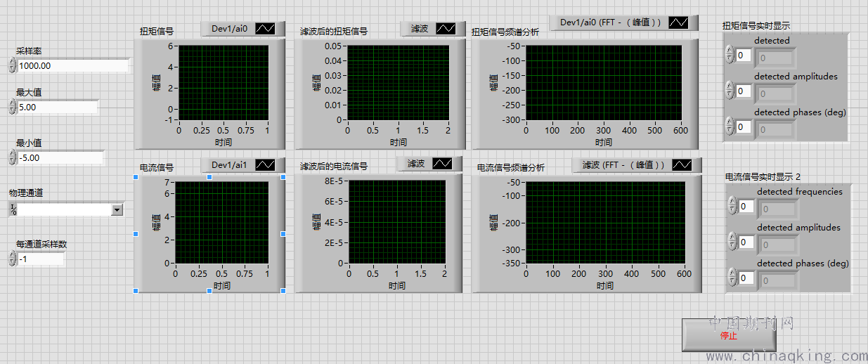Click the 扭矩信号 graph title label
This screenshot has height=364, width=868.
[x=157, y=32]
